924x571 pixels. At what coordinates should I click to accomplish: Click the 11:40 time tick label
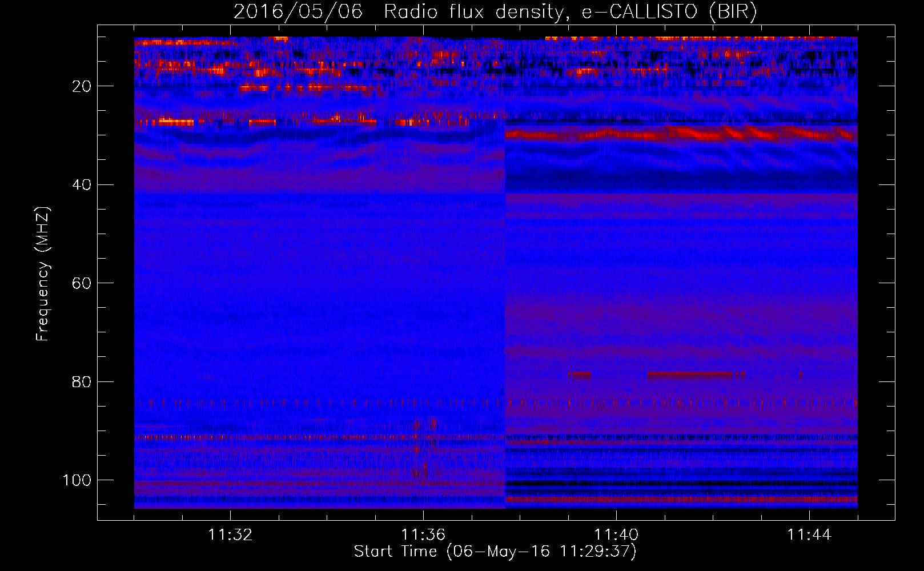616,535
